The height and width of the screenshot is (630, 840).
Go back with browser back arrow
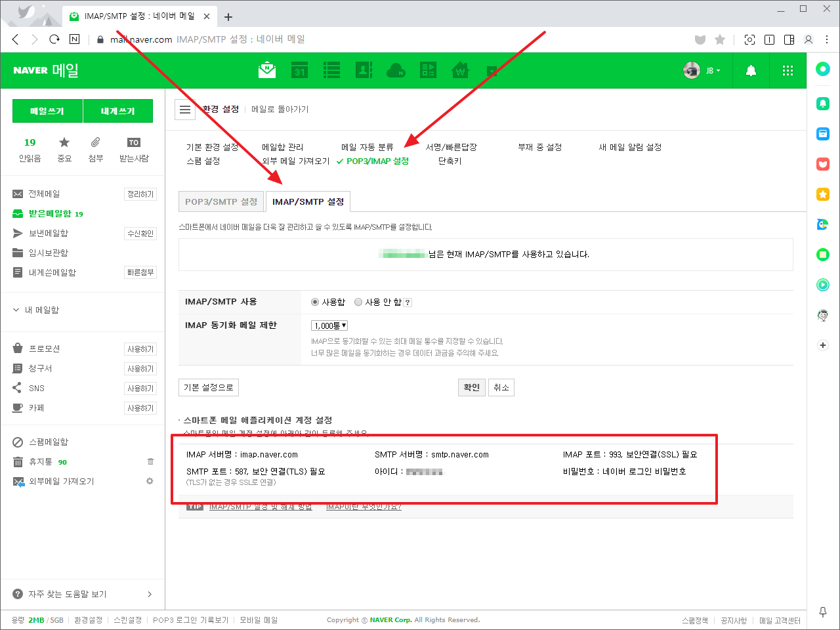(x=16, y=39)
